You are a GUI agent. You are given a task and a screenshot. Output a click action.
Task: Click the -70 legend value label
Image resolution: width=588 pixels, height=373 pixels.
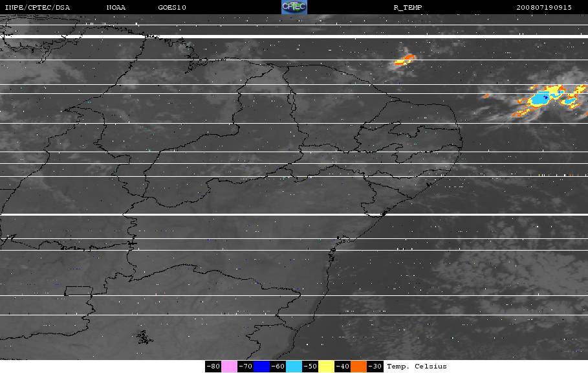pyautogui.click(x=246, y=367)
